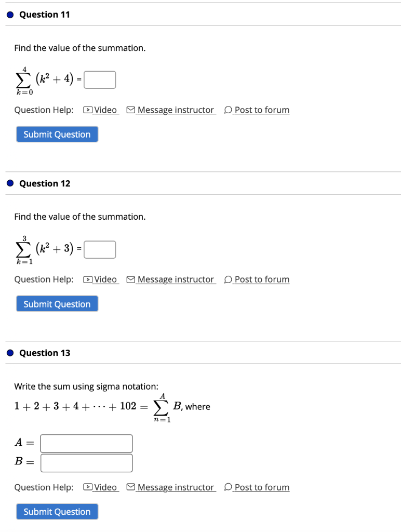This screenshot has width=401, height=532.
Task: Open Video help link in Question 11
Action: point(105,110)
